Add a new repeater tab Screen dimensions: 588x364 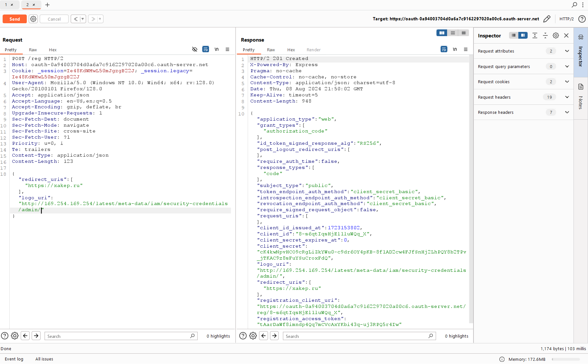coord(47,5)
